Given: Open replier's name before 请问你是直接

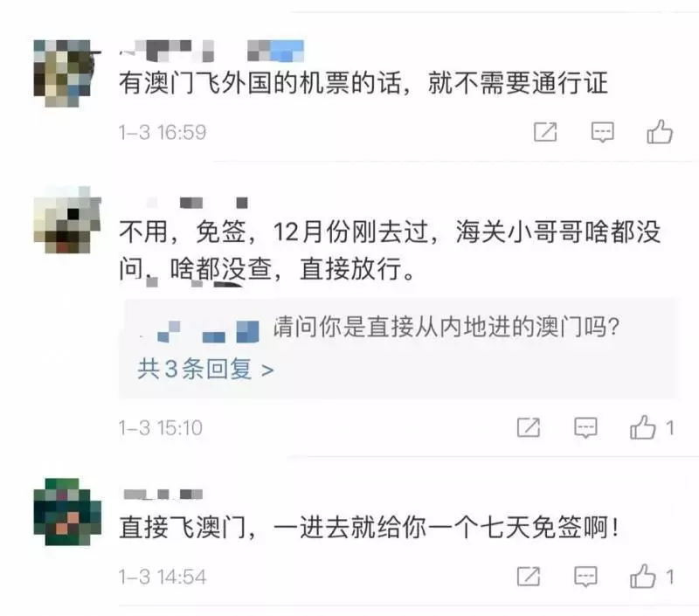Looking at the screenshot, I should coord(198,331).
